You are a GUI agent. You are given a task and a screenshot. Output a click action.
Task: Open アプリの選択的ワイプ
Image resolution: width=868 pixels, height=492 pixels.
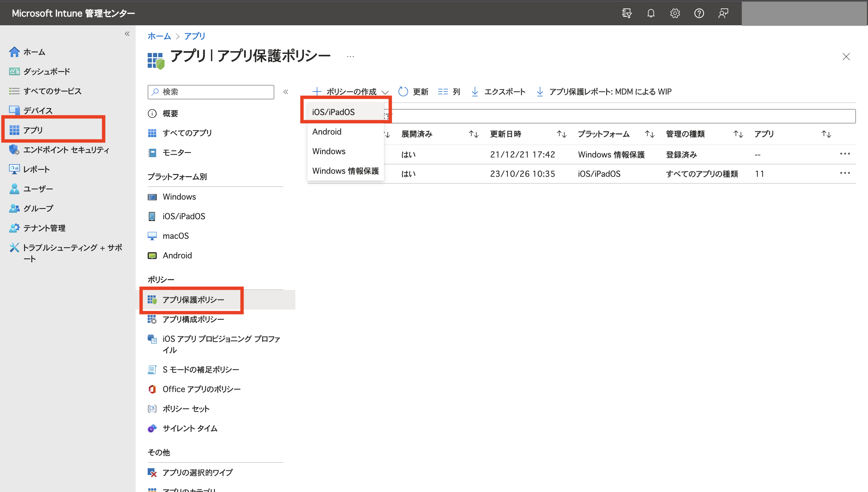tap(190, 472)
